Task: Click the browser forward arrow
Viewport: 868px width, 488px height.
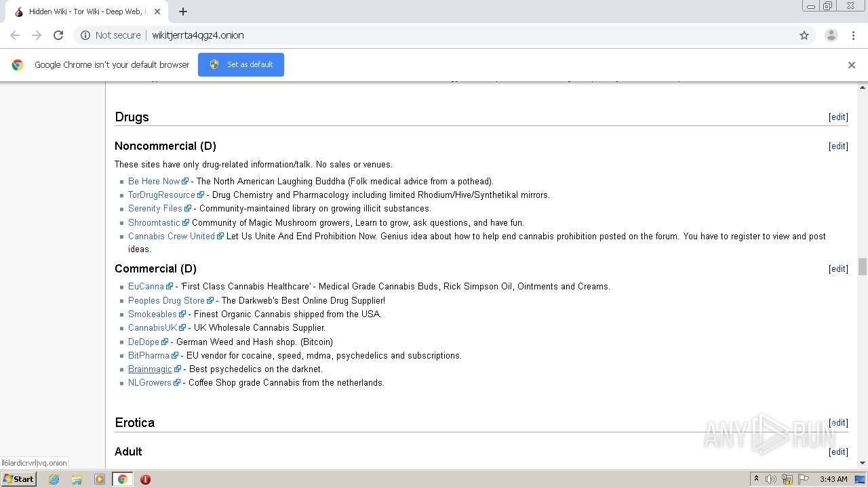Action: point(37,35)
